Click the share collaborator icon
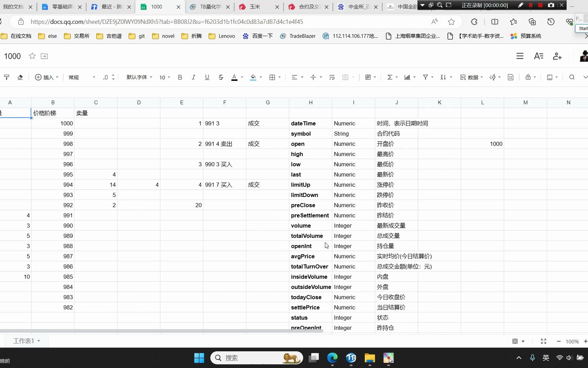The height and width of the screenshot is (368, 588). pos(557,56)
